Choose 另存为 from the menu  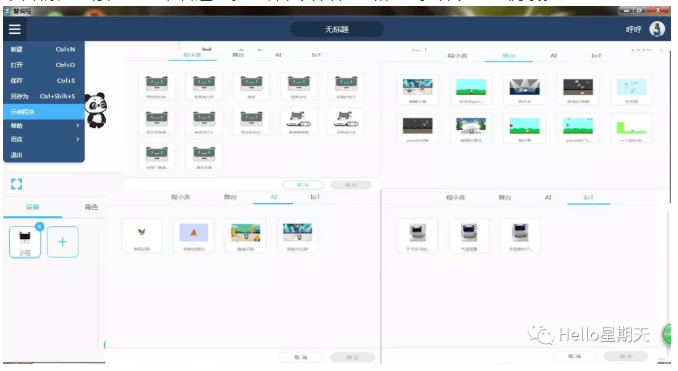pyautogui.click(x=44, y=96)
